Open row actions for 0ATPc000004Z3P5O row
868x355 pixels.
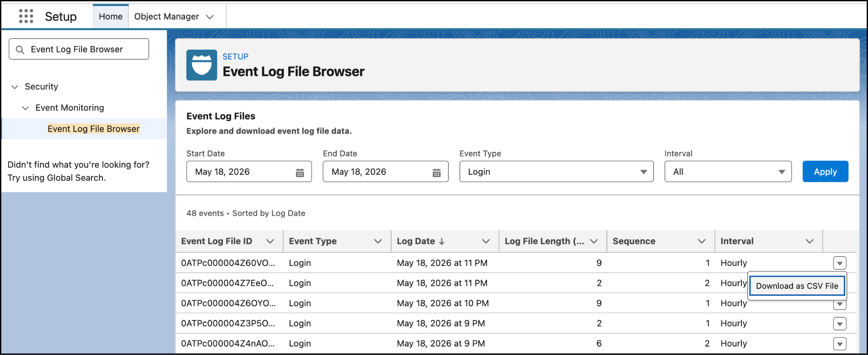point(839,324)
